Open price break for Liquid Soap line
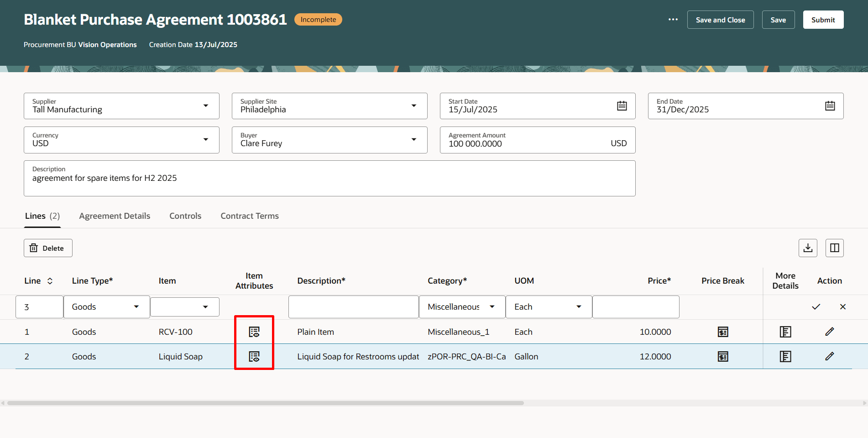Image resolution: width=868 pixels, height=438 pixels. click(723, 357)
